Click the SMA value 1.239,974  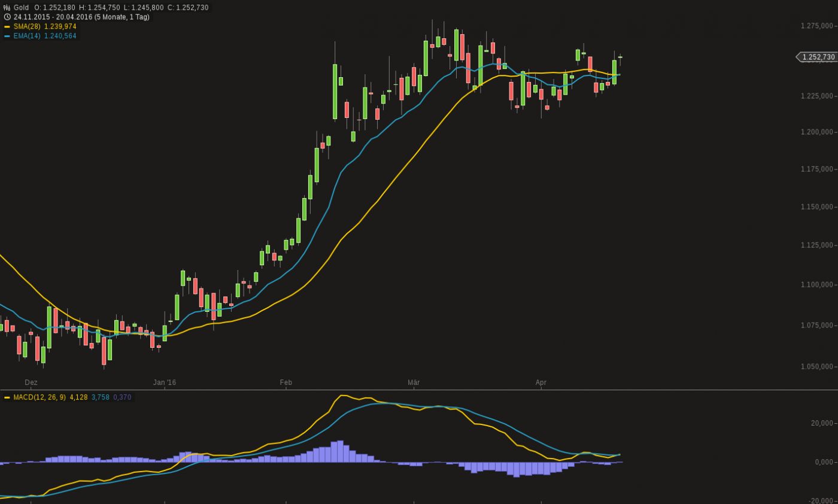tap(60, 27)
